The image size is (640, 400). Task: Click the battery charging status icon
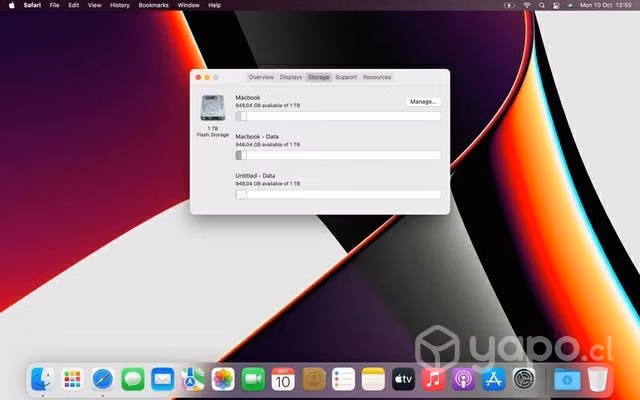509,5
